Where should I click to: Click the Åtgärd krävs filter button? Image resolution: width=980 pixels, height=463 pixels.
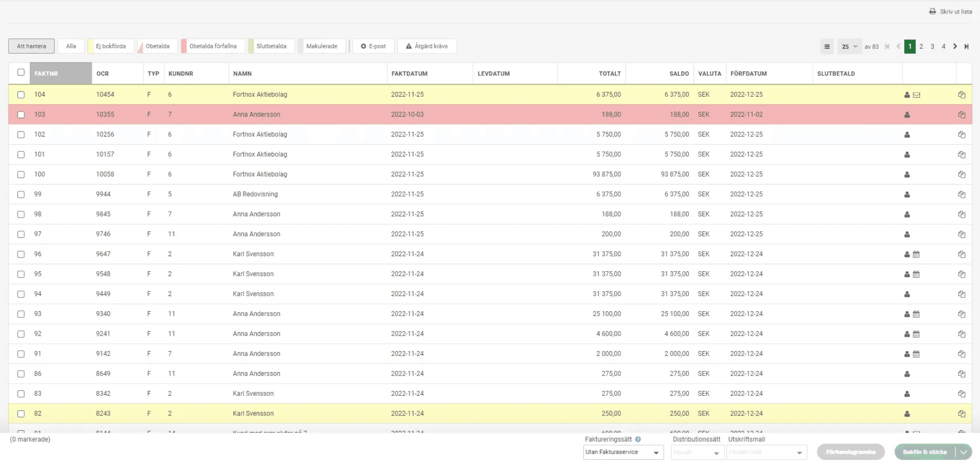(x=427, y=46)
